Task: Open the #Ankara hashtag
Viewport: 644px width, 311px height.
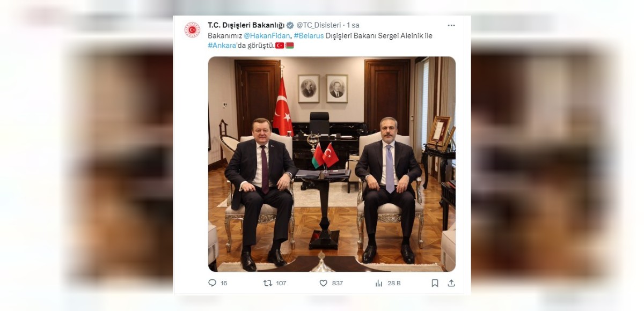Action: [222, 45]
